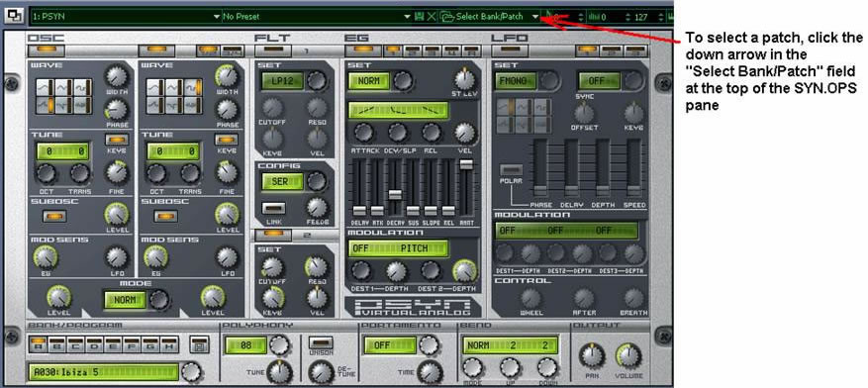Click the polyphony TUNE knob
The image size is (868, 388).
point(280,372)
